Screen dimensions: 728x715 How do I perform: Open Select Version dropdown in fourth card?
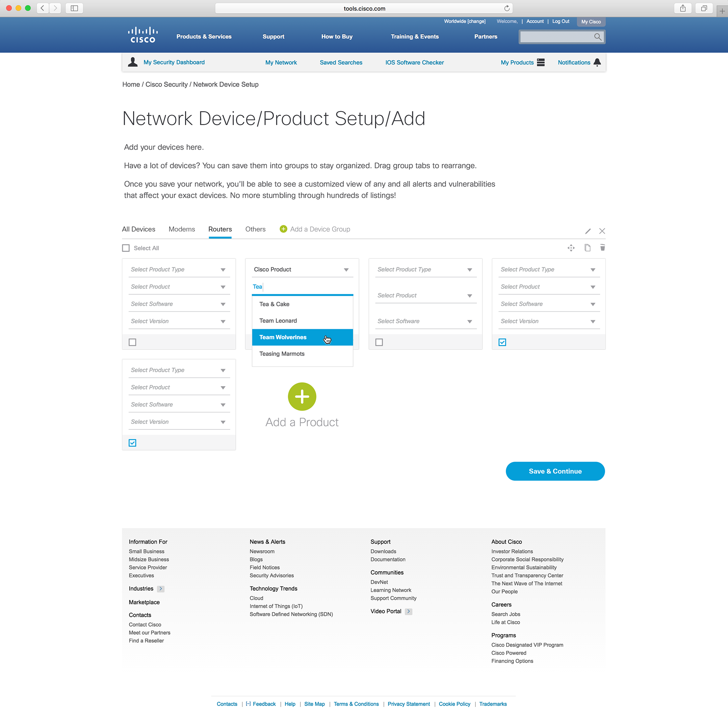(x=549, y=321)
